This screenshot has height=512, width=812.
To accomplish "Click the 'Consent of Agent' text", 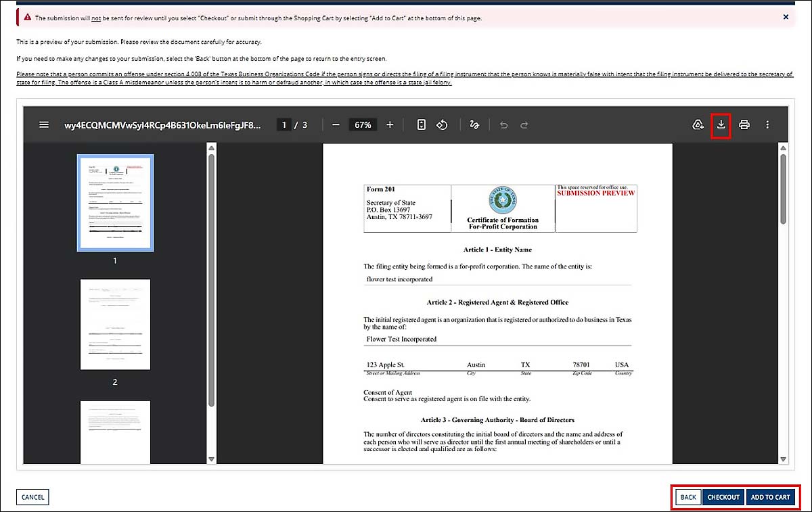I will (x=388, y=392).
